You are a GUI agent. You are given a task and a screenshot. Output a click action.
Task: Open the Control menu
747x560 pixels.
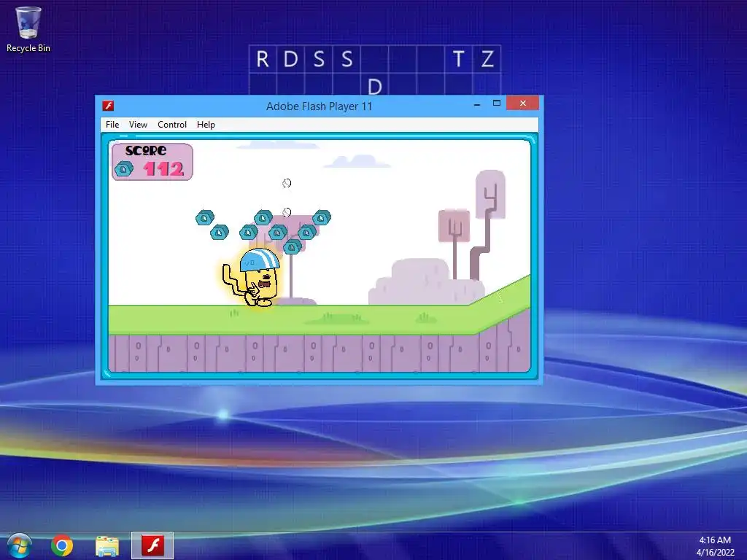(172, 124)
